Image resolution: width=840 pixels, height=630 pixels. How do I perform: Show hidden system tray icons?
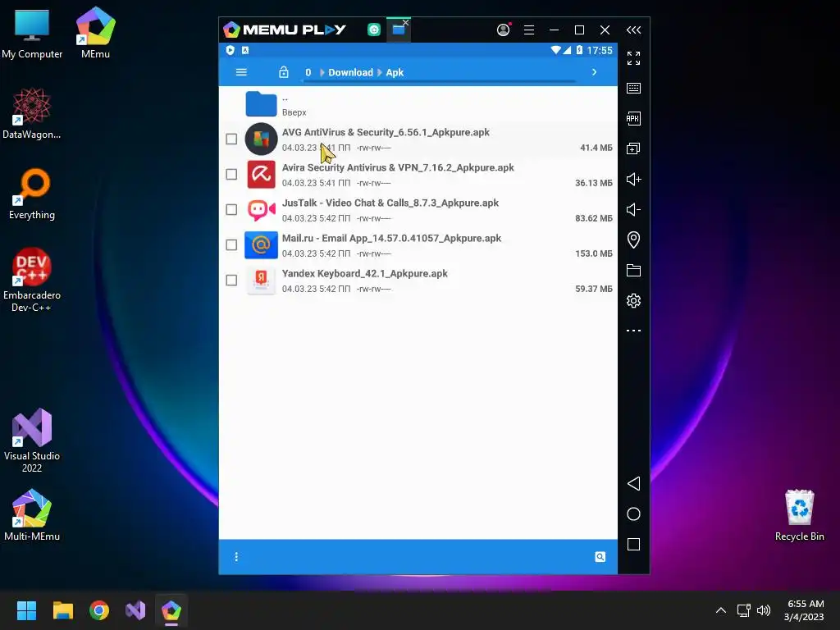tap(721, 610)
